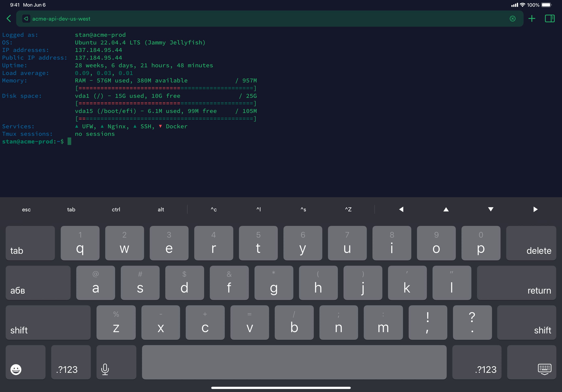The width and height of the screenshot is (562, 392).
Task: Tap the g key
Action: (x=274, y=283)
